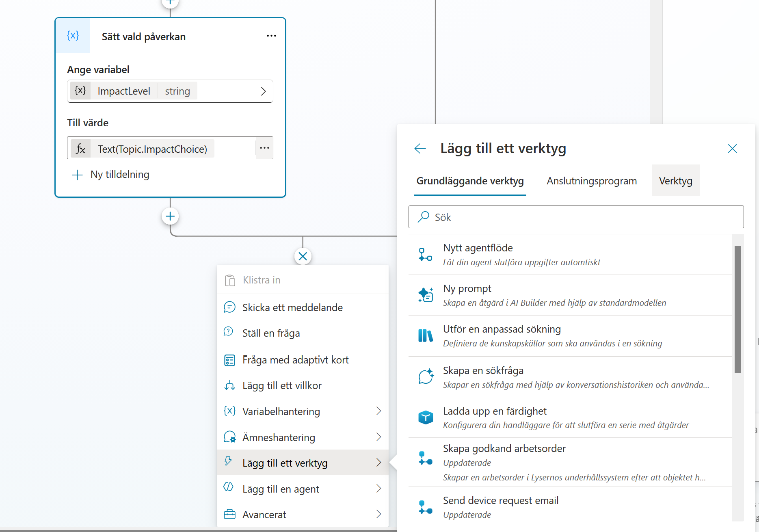Screen dimensions: 759x532
Task: Expand the Variabelhantering submenu
Action: 303,411
